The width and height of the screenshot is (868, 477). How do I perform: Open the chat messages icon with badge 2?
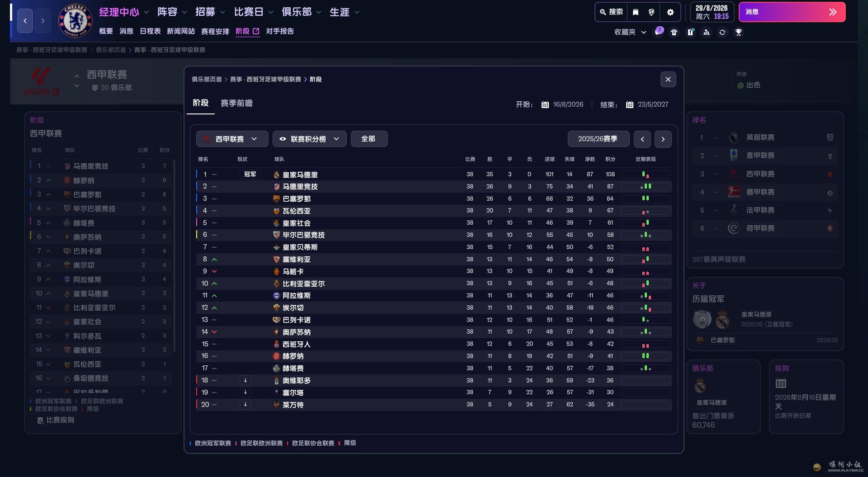click(x=658, y=32)
